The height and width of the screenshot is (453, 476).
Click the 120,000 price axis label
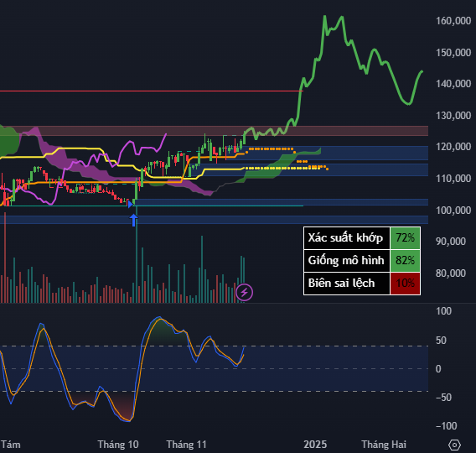[x=453, y=147]
